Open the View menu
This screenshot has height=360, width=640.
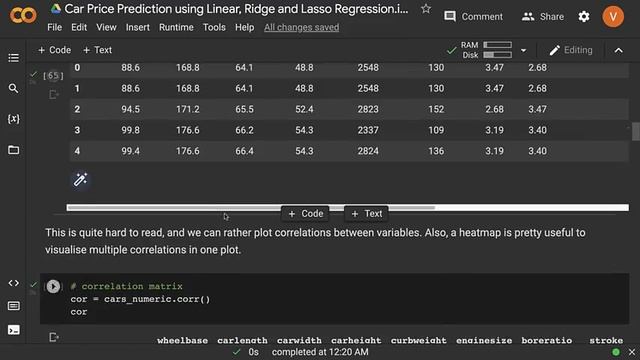tap(106, 27)
